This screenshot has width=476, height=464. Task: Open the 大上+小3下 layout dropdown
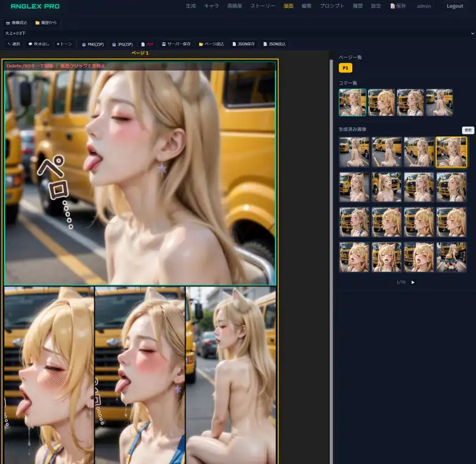238,33
